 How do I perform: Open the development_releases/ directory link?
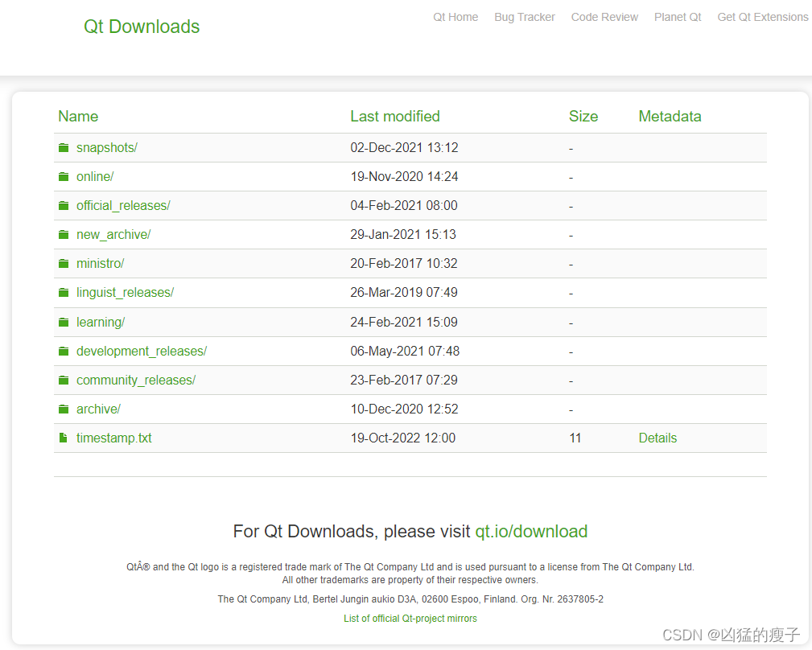tap(142, 351)
